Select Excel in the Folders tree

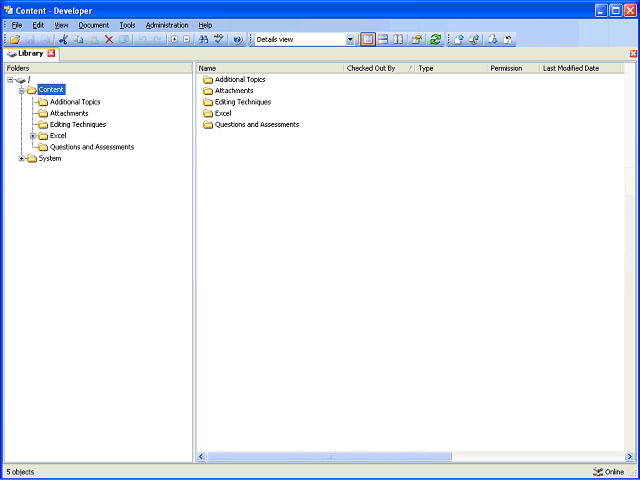click(58, 136)
